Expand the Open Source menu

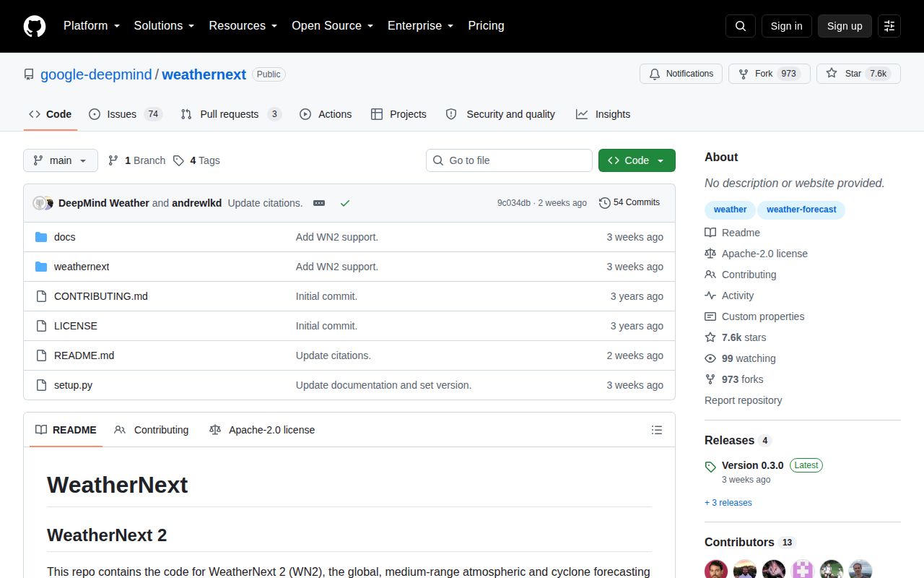coord(333,26)
